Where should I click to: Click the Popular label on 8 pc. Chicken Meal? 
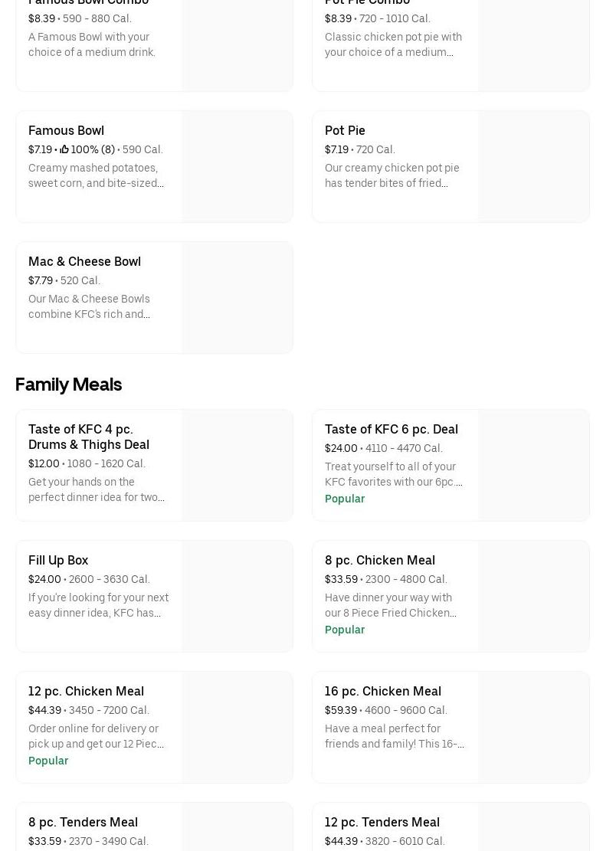[x=345, y=630]
